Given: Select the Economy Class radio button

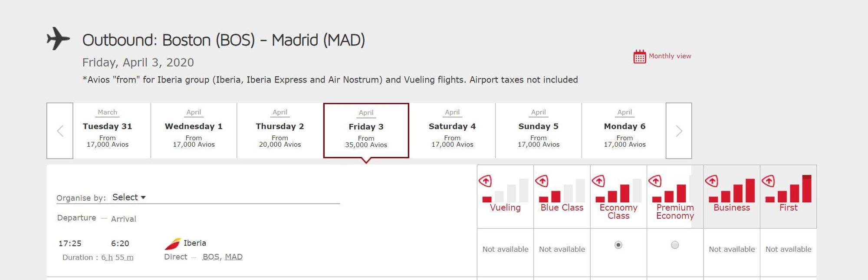Looking at the screenshot, I should 618,245.
